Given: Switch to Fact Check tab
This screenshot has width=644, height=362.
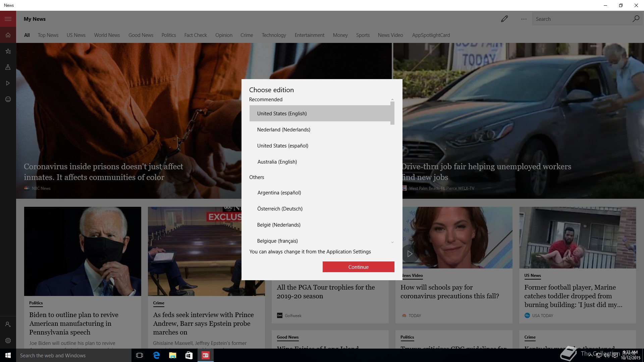Looking at the screenshot, I should click(x=196, y=35).
